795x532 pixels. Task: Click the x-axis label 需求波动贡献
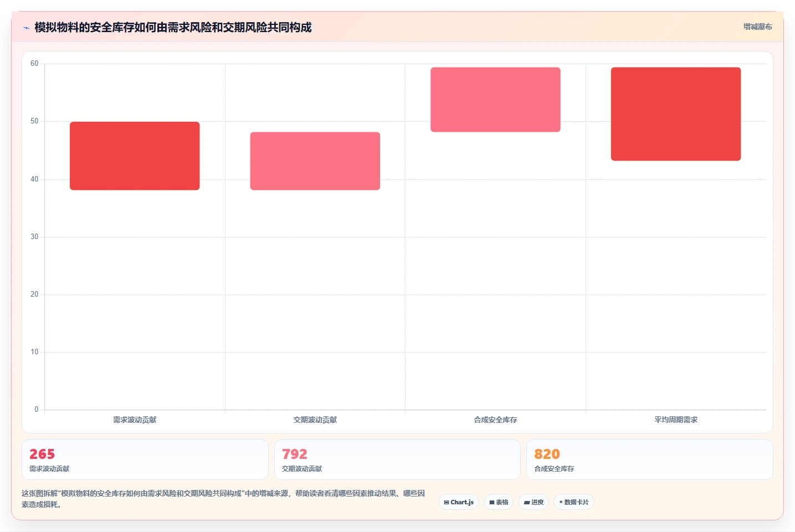click(x=135, y=420)
